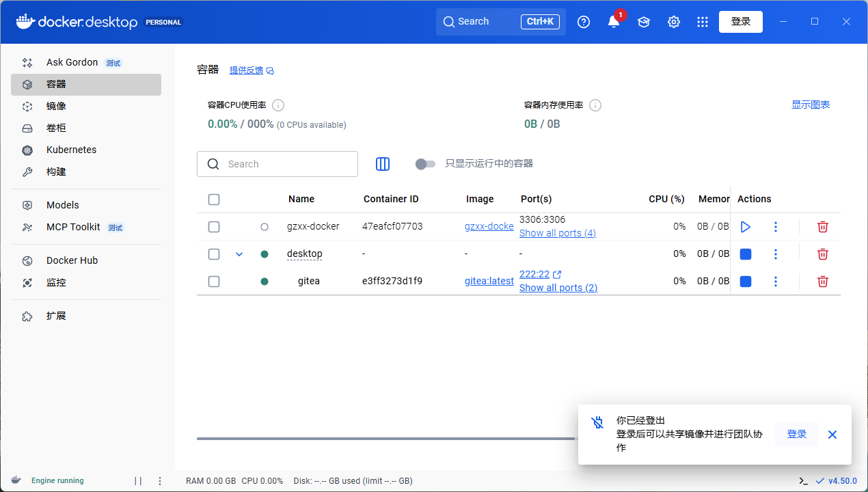Open the gzxx-docke image link
The width and height of the screenshot is (868, 492).
(489, 226)
